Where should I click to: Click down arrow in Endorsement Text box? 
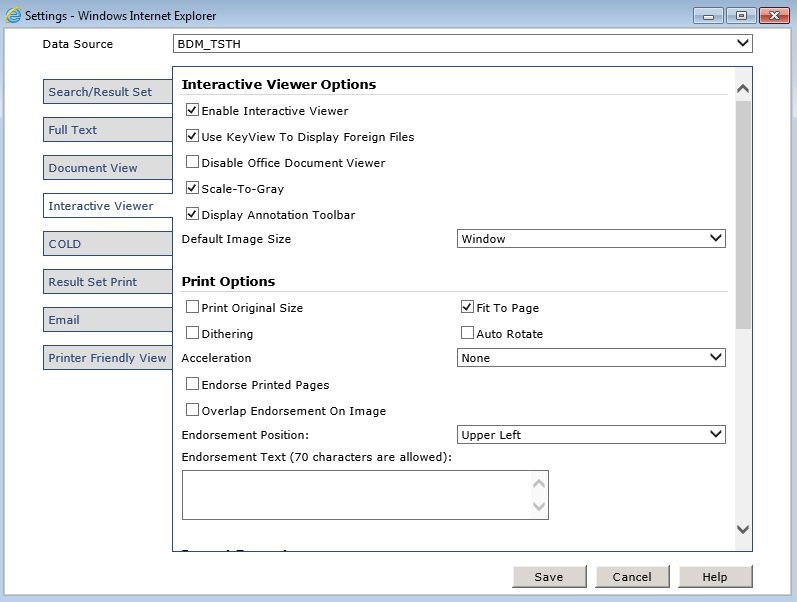click(539, 507)
